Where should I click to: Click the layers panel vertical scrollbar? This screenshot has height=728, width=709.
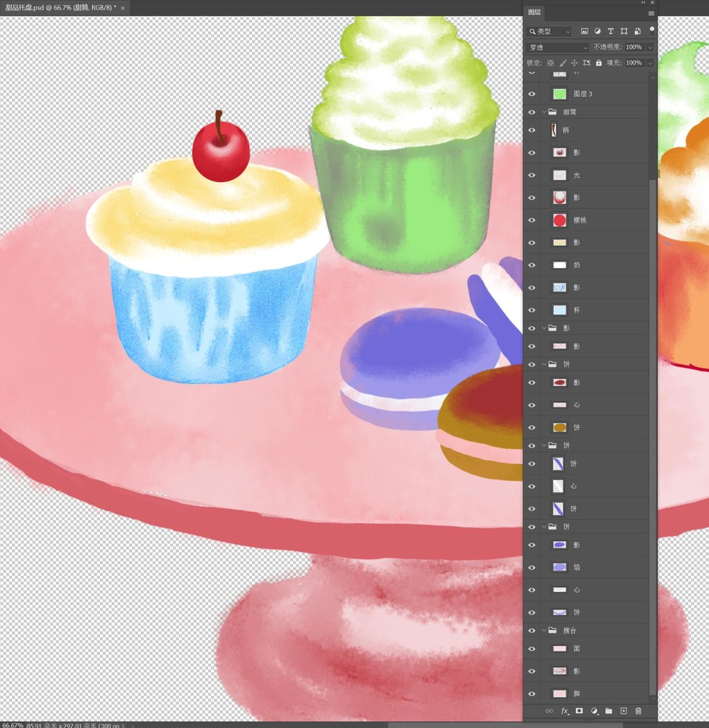click(x=653, y=436)
